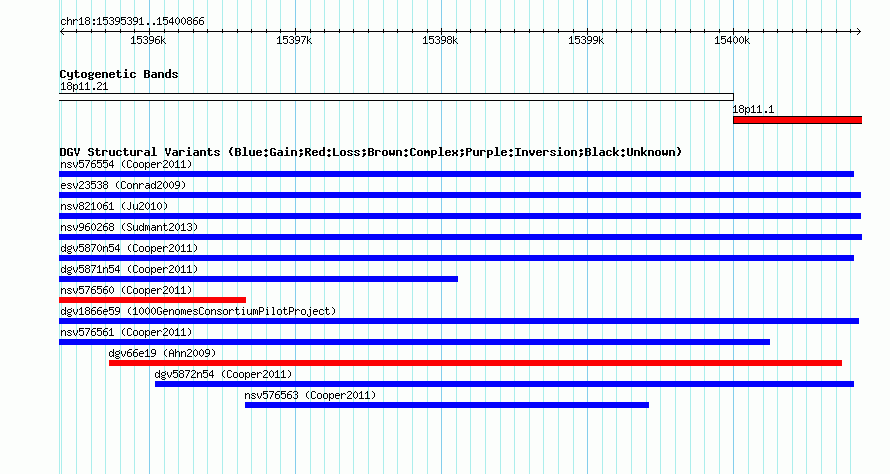Click the chr18:15395391..15400866 coordinate label
Image resolution: width=890 pixels, height=474 pixels.
[132, 22]
